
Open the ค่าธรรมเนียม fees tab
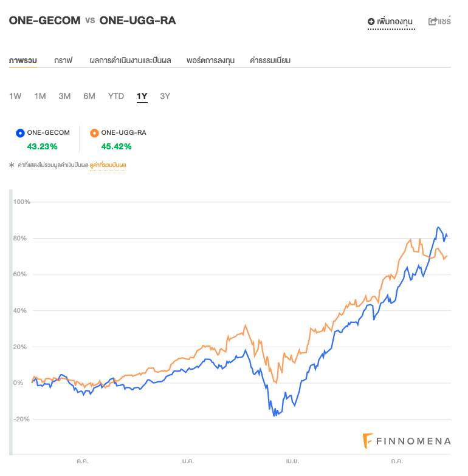(270, 60)
